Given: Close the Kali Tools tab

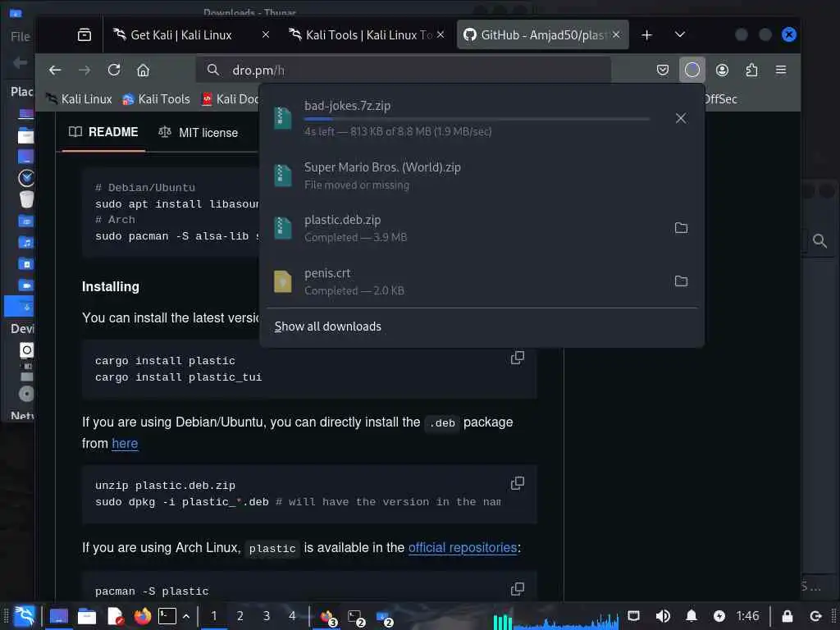Looking at the screenshot, I should pyautogui.click(x=441, y=34).
